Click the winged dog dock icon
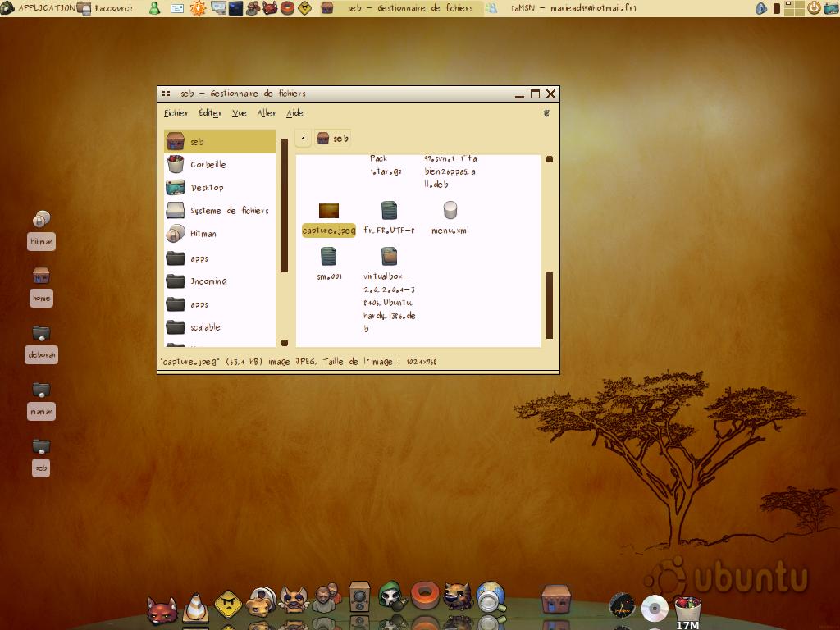Image resolution: width=840 pixels, height=630 pixels. [294, 599]
